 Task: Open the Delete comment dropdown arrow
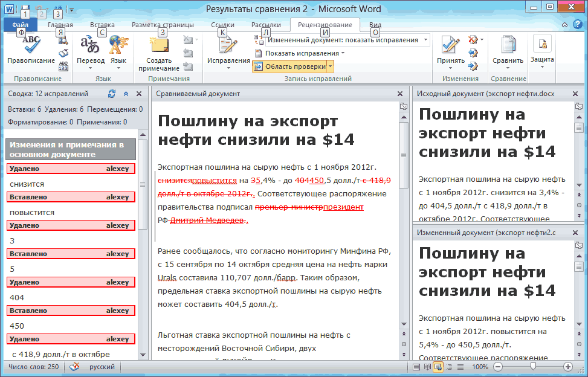[196, 40]
